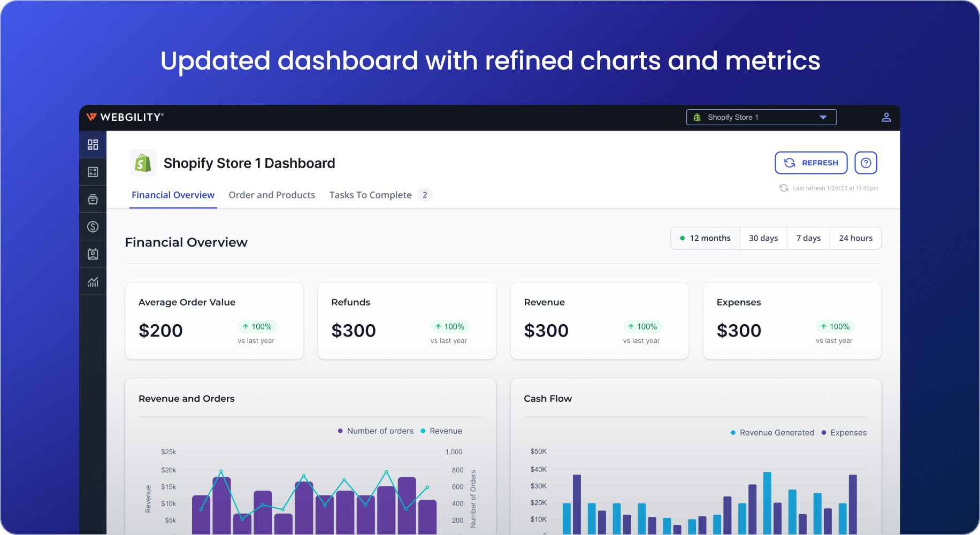The image size is (980, 535).
Task: Click the Webgility logo in top bar
Action: (127, 117)
